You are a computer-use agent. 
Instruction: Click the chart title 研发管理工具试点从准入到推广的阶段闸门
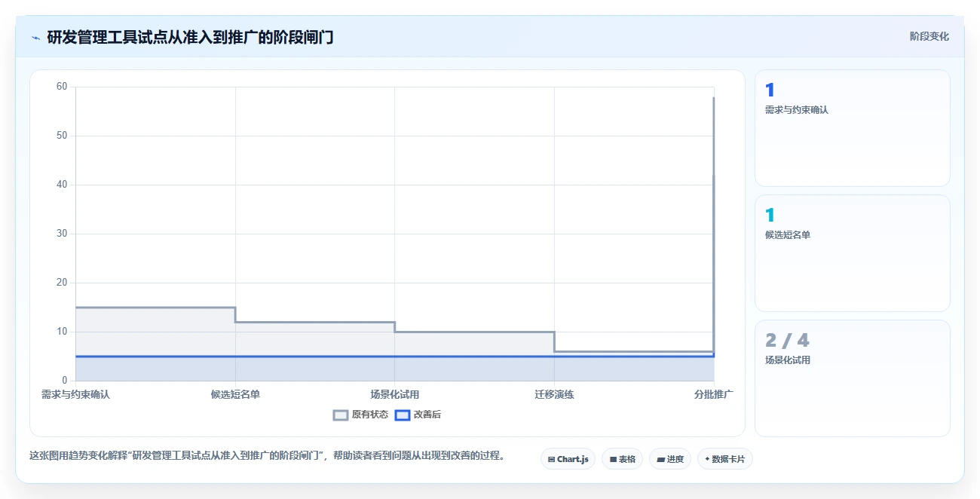pyautogui.click(x=190, y=37)
